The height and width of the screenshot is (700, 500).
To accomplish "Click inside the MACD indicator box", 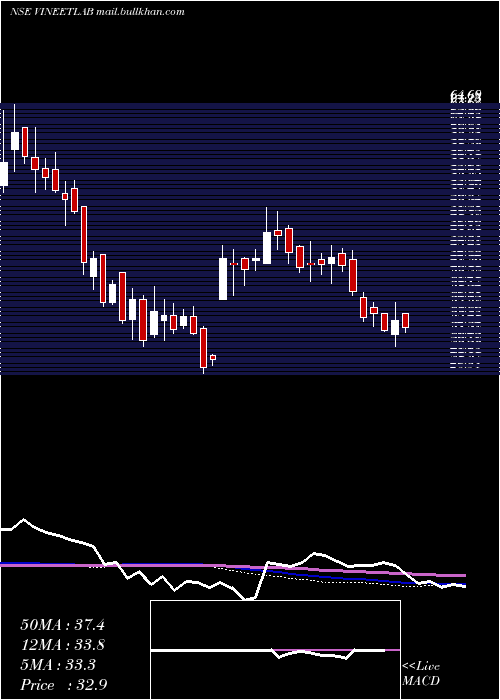I will 275,650.
